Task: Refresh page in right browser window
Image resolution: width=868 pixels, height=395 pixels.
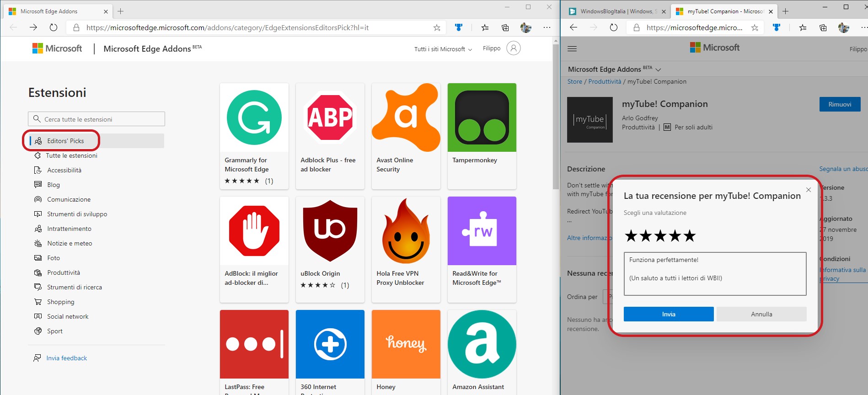Action: click(614, 28)
